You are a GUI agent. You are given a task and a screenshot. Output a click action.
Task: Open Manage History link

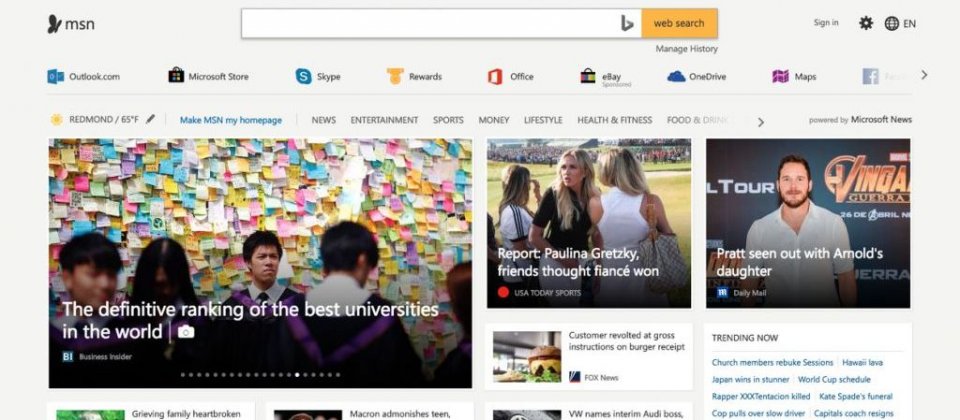(686, 48)
